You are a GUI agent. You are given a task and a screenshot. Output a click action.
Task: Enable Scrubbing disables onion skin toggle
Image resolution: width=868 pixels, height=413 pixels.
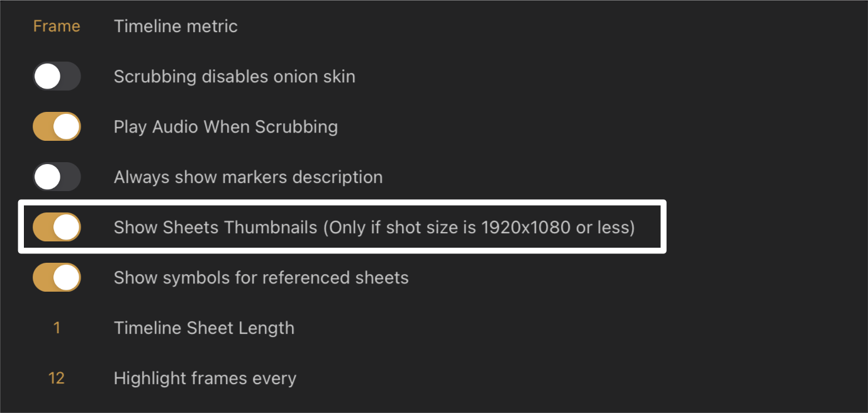coord(57,77)
